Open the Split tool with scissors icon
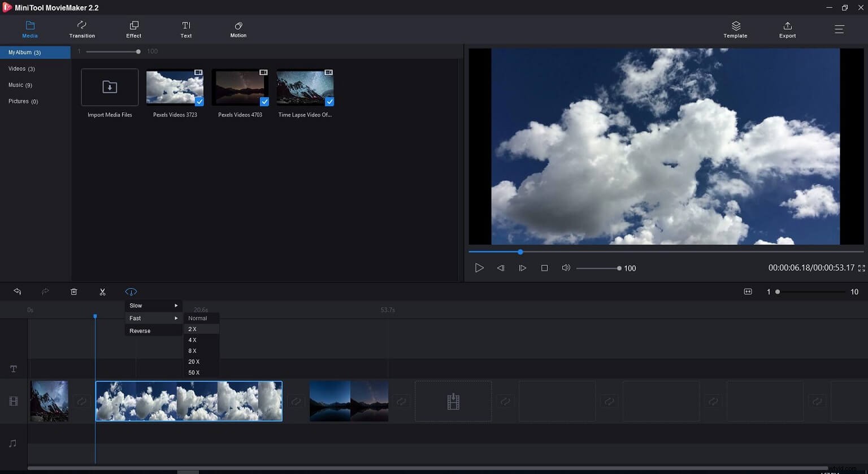Screen dimensions: 868x474 click(102, 292)
